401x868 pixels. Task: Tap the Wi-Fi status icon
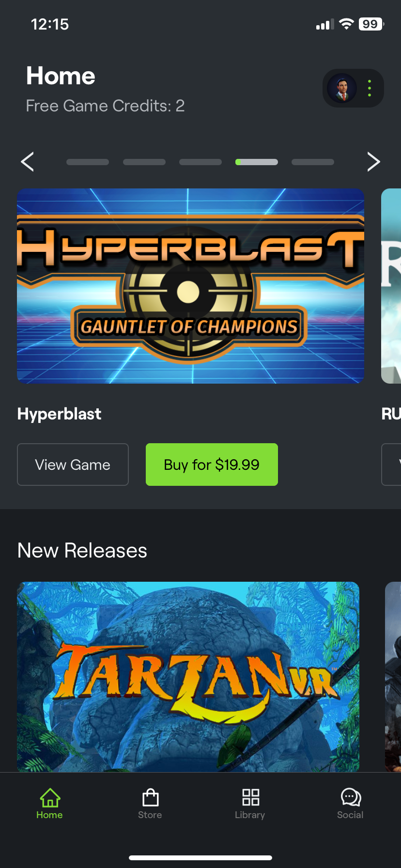pyautogui.click(x=346, y=24)
